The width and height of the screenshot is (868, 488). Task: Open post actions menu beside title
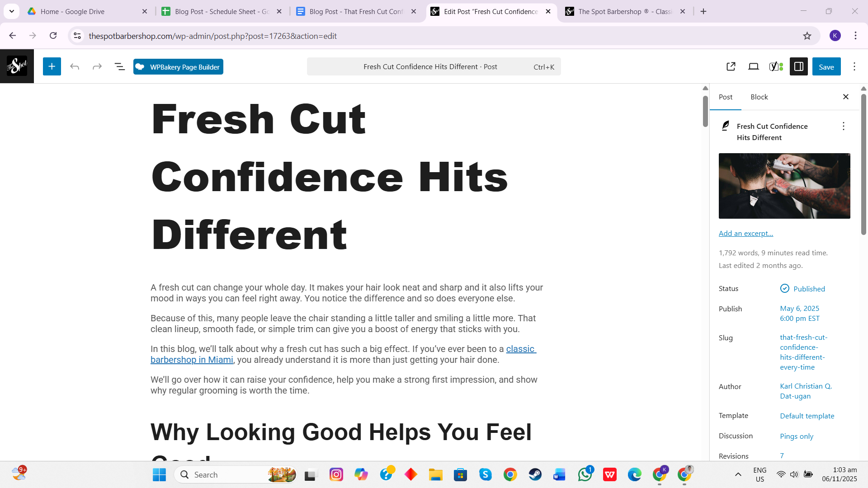coord(843,127)
